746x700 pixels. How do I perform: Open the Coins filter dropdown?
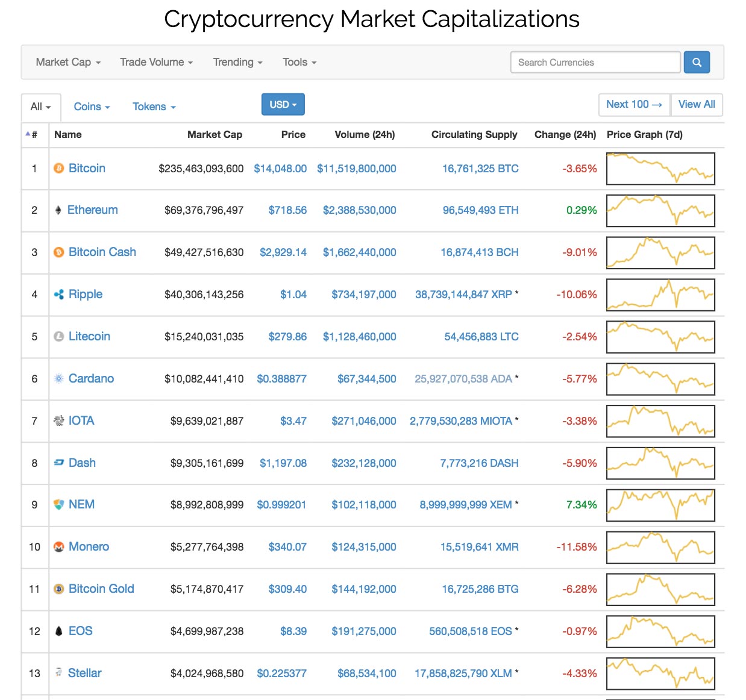point(92,107)
